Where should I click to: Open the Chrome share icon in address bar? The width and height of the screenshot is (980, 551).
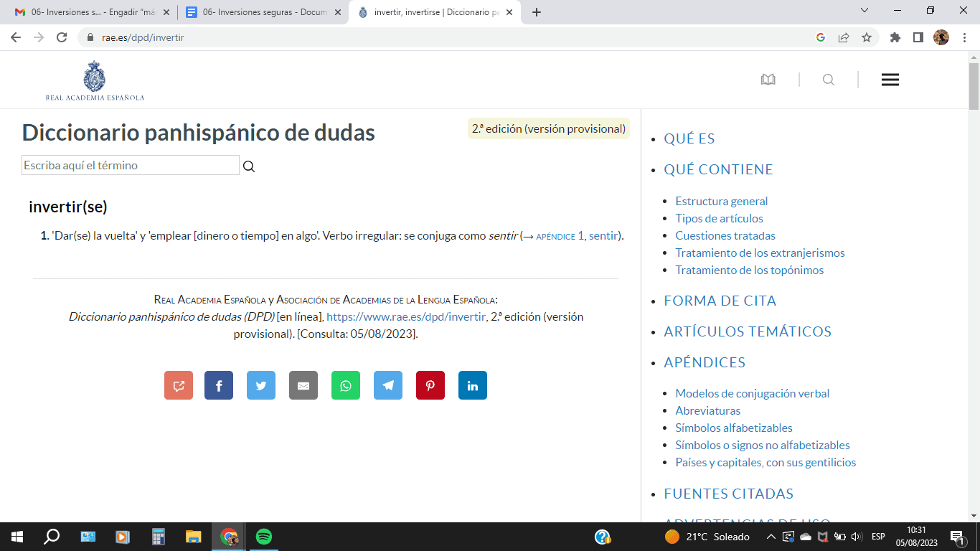coord(844,37)
